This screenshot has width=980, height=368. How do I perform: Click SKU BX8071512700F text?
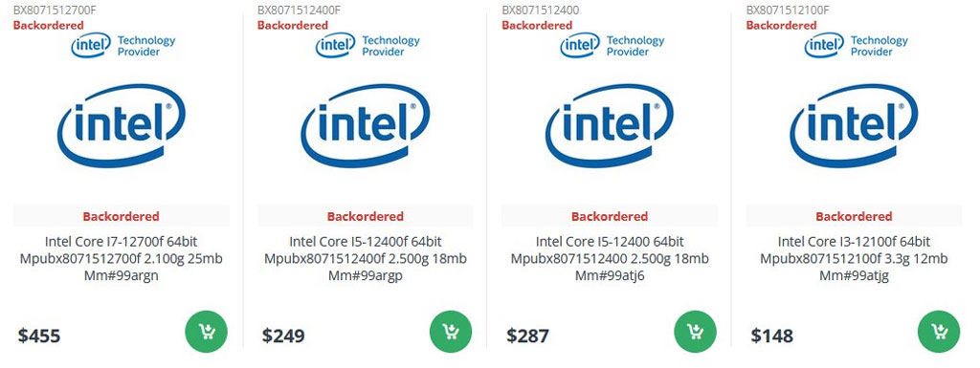coord(55,10)
